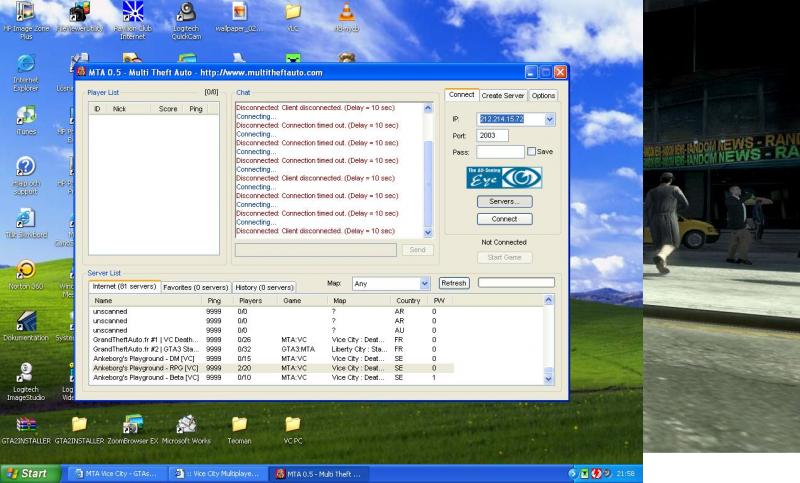Select the Internet (81 servers) tab
Screen dimensions: 800x483
pos(124,287)
